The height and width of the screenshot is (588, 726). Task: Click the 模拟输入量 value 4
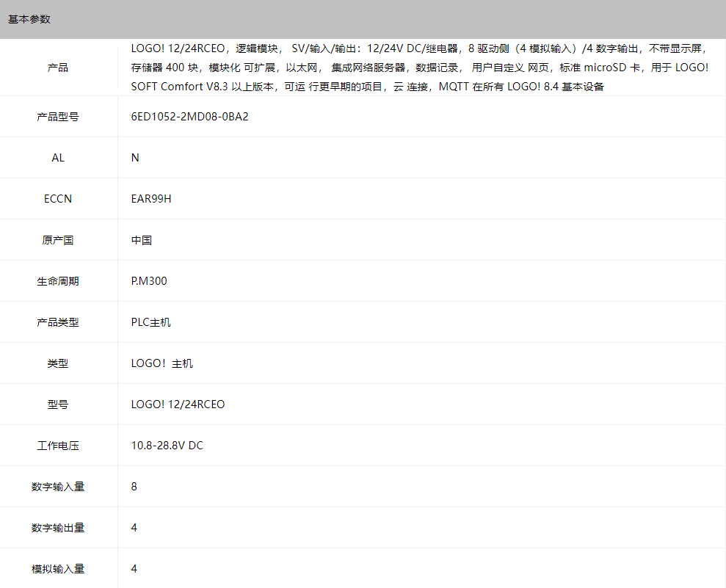pos(134,569)
